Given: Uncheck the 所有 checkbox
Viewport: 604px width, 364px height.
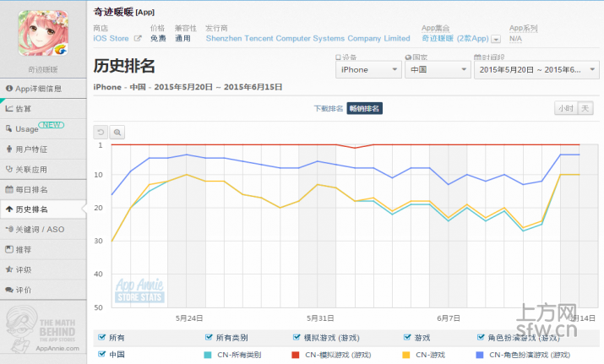Looking at the screenshot, I should click(102, 338).
